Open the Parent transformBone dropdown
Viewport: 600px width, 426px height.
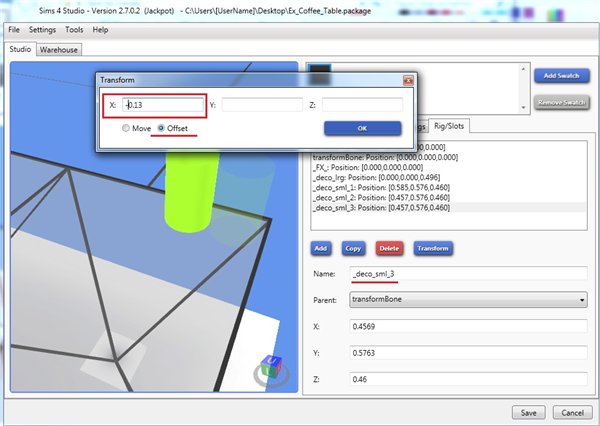tap(468, 298)
